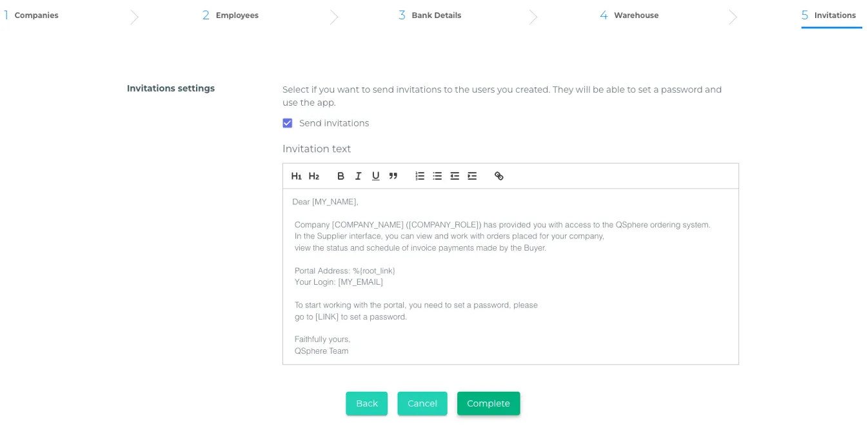Apply Heading 1 format in editor toolbar
Viewport: 868px width, 442px height.
296,176
